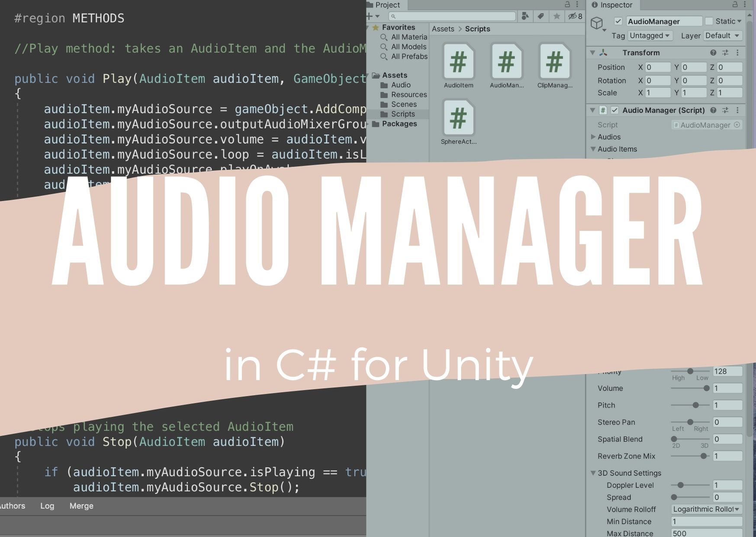Open the Layer Default dropdown

(x=722, y=36)
